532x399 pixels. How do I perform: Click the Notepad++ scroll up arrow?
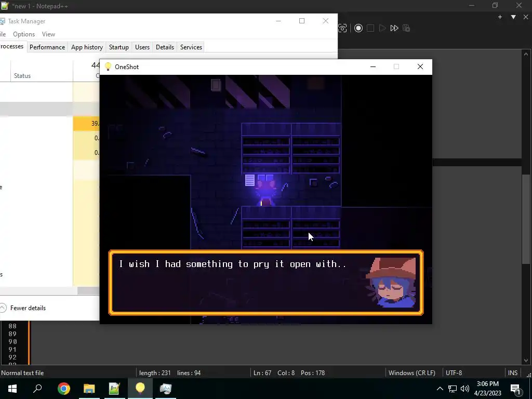[x=526, y=54]
